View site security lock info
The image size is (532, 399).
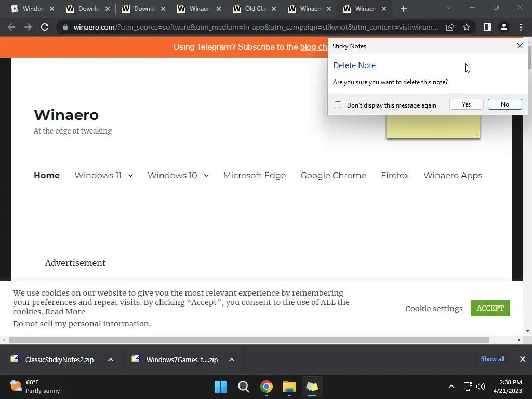(x=65, y=27)
